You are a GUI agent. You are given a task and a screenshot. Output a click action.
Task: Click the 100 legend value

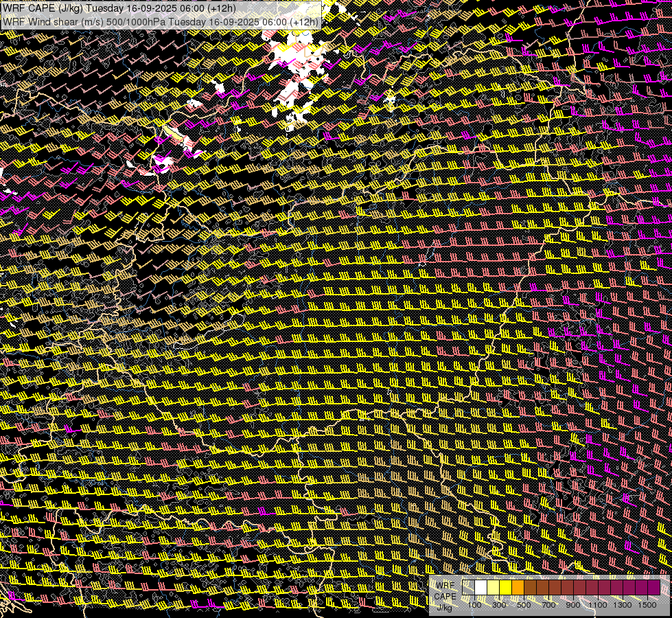(x=474, y=605)
